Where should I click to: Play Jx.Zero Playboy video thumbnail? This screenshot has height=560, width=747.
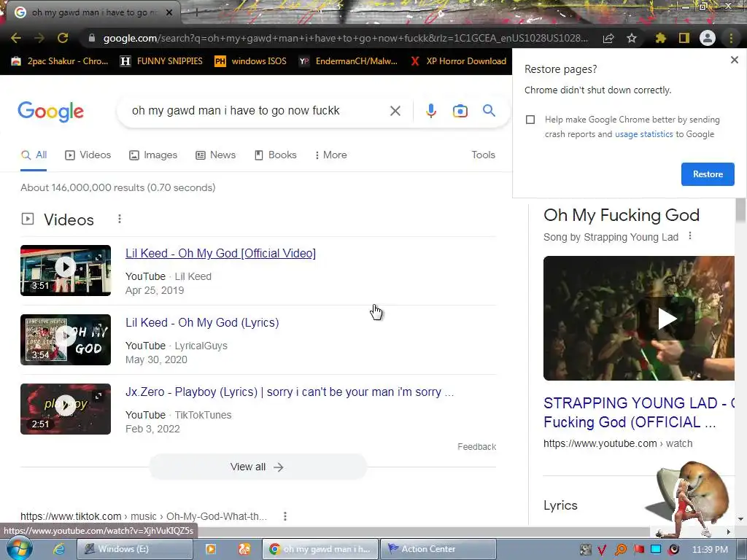coord(66,409)
